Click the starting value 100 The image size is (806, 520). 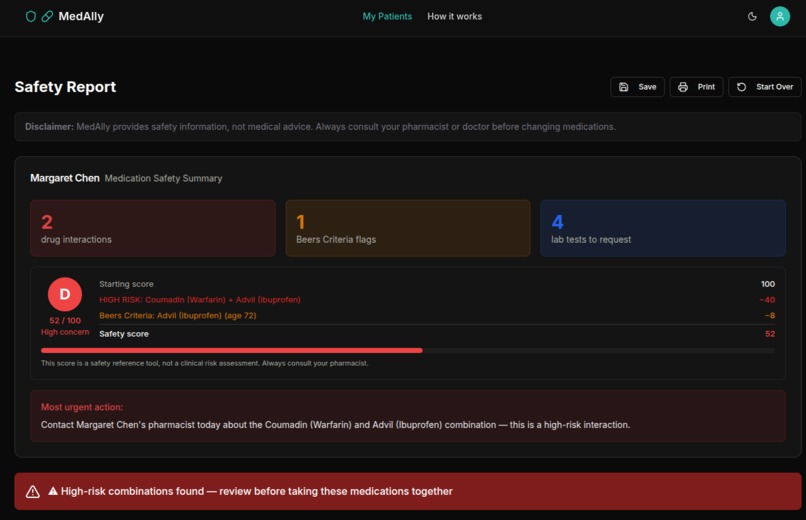click(768, 284)
